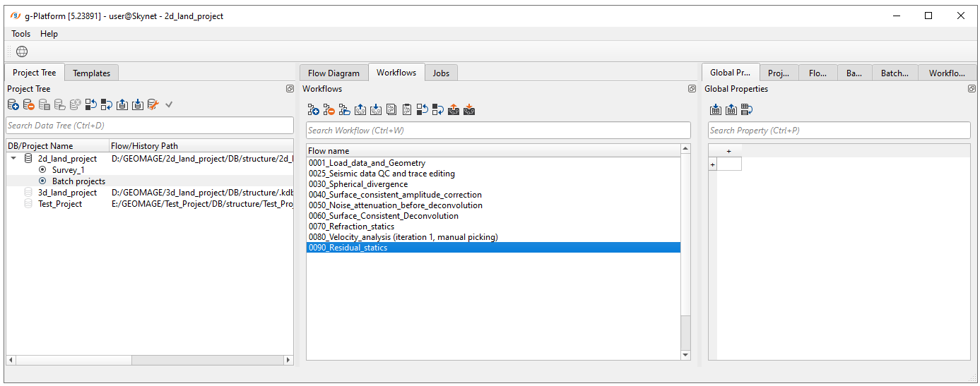Screen dimensions: 980x386
Task: Click the plus column header in properties table
Action: (x=728, y=151)
